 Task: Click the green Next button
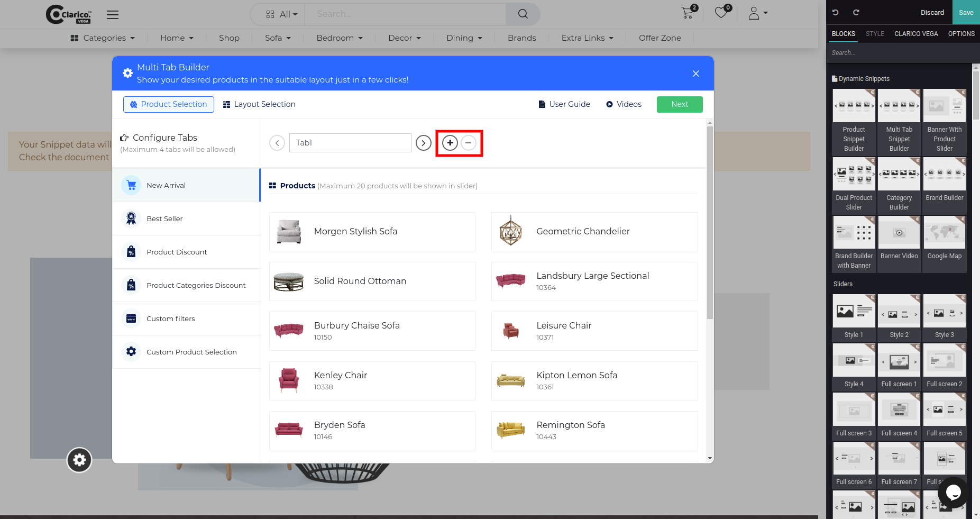tap(680, 104)
